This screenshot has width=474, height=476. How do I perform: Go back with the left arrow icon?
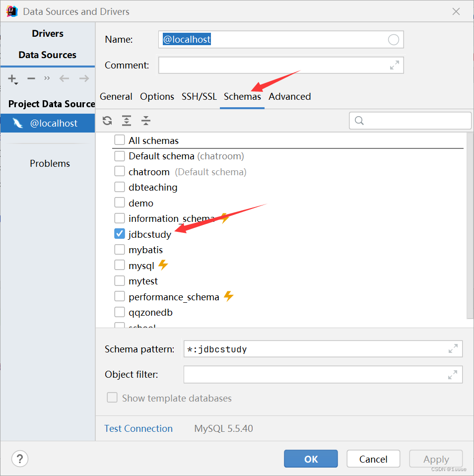tap(64, 78)
